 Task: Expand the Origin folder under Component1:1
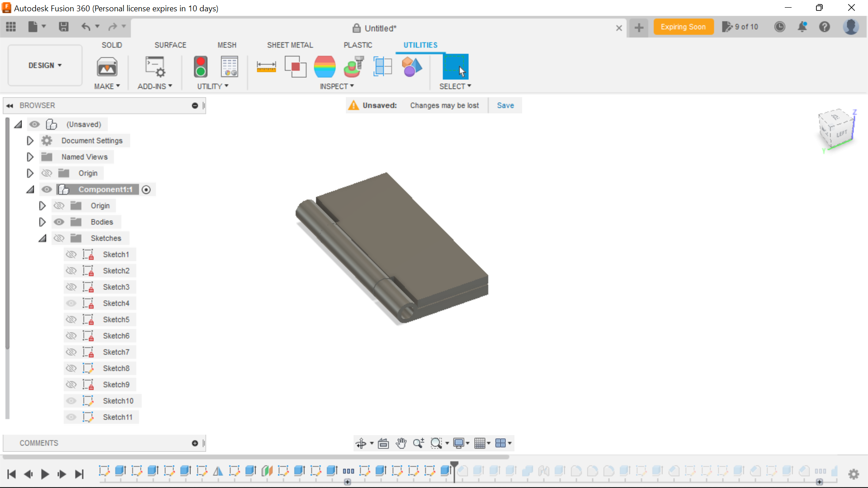(42, 206)
